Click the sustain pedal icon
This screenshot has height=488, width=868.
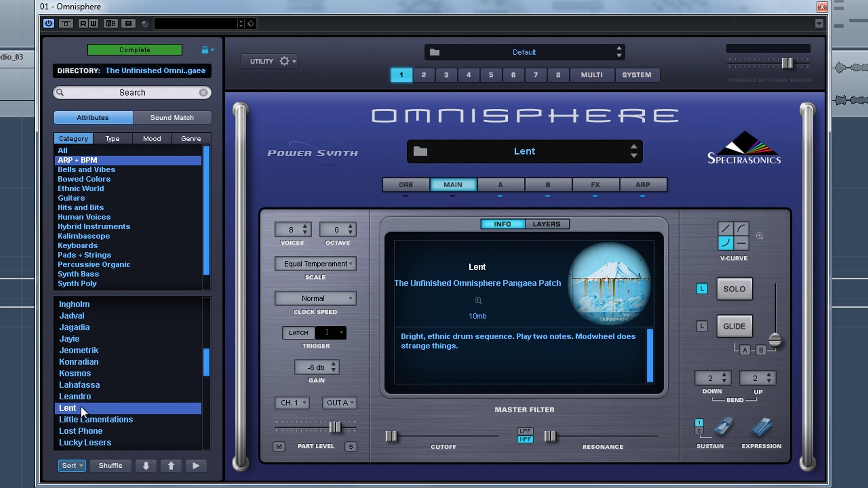click(723, 427)
